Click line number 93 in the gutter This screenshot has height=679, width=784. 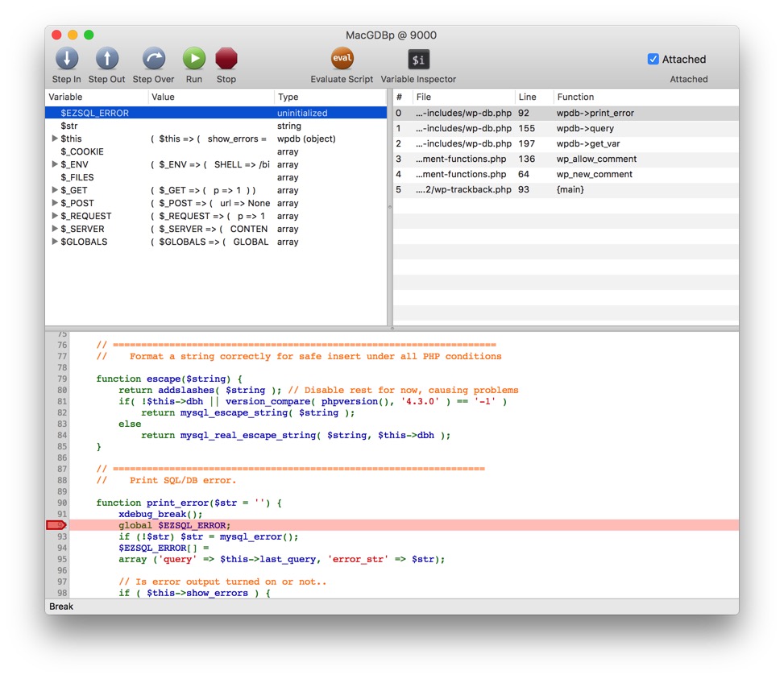(61, 536)
